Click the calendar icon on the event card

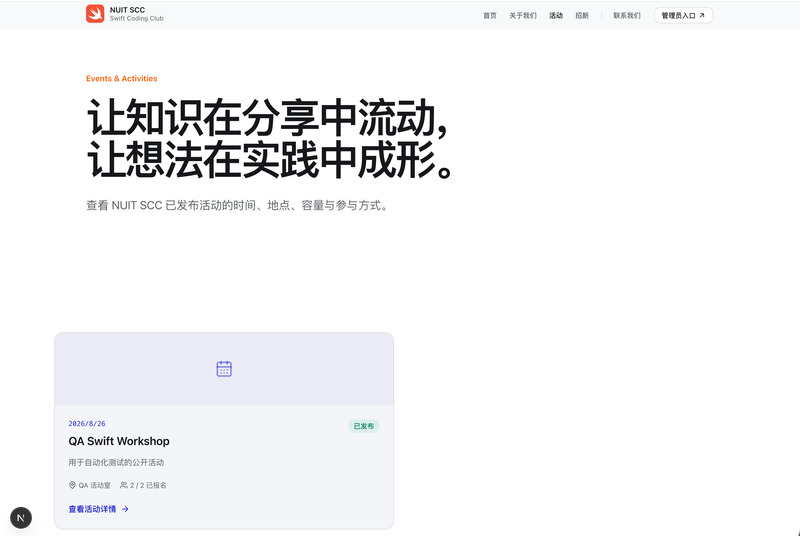click(224, 369)
